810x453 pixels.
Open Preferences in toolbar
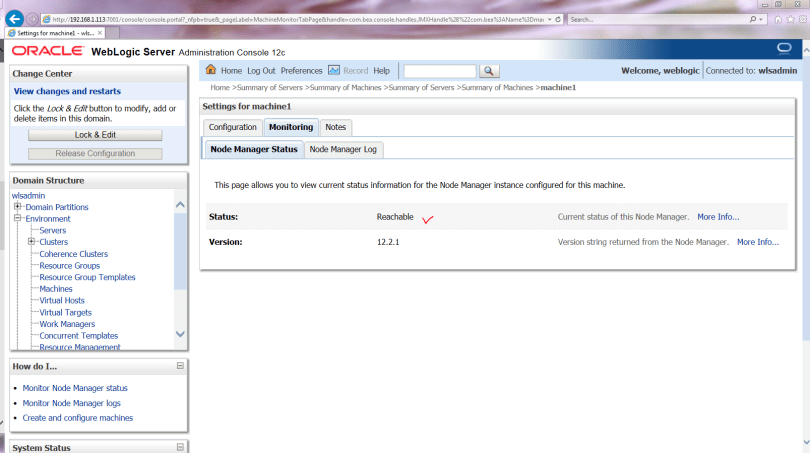pyautogui.click(x=301, y=71)
